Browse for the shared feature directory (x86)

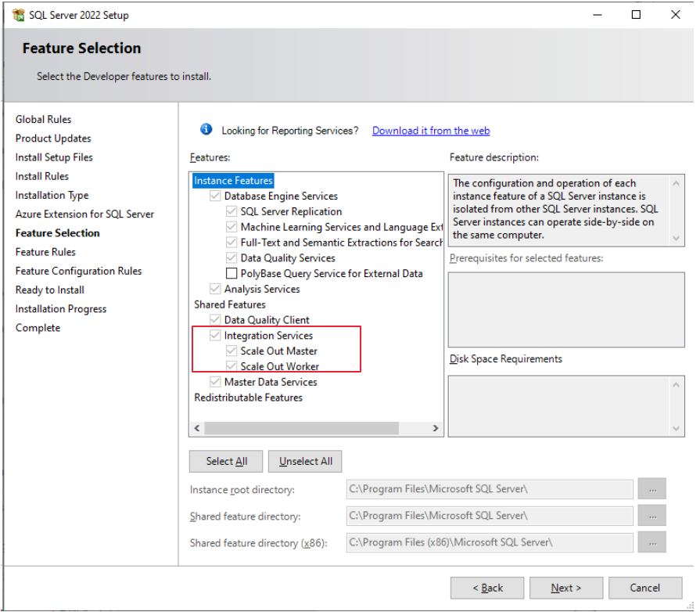coord(652,542)
